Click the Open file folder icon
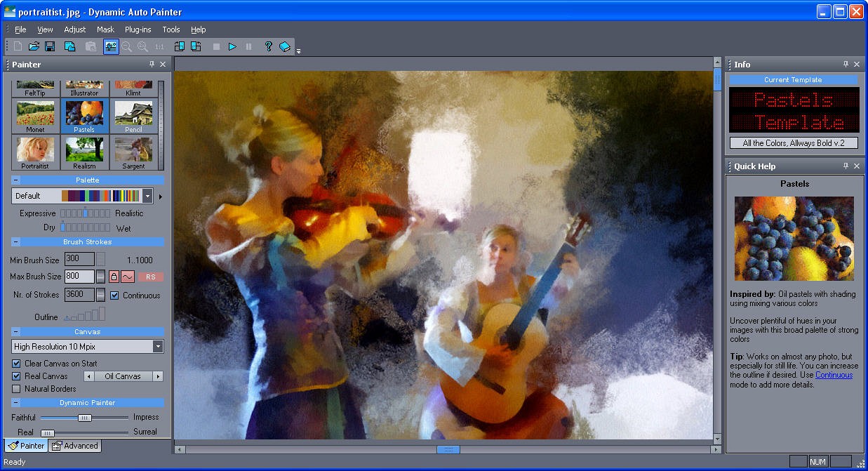 click(x=34, y=46)
